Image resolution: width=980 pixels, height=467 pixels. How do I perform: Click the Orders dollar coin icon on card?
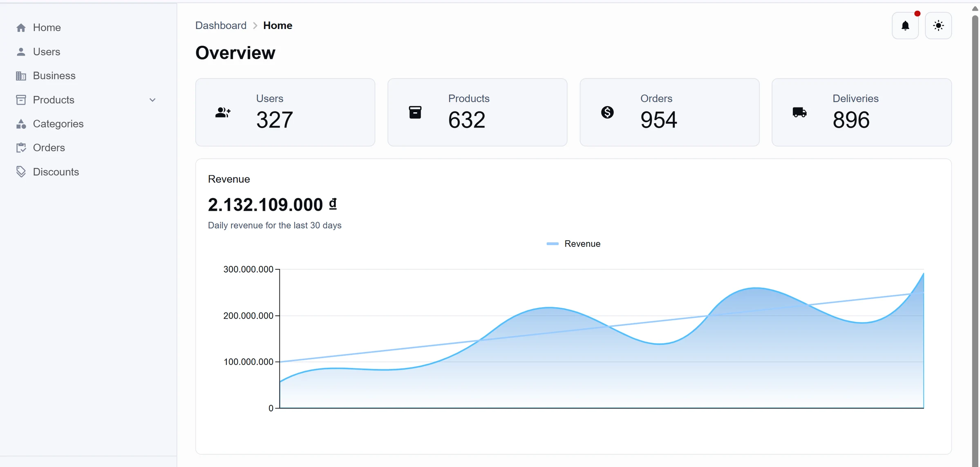(x=607, y=112)
